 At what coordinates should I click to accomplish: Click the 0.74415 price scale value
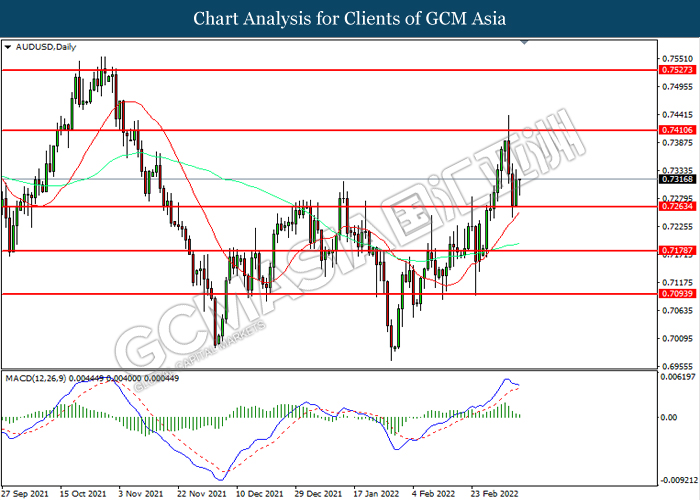pos(678,115)
